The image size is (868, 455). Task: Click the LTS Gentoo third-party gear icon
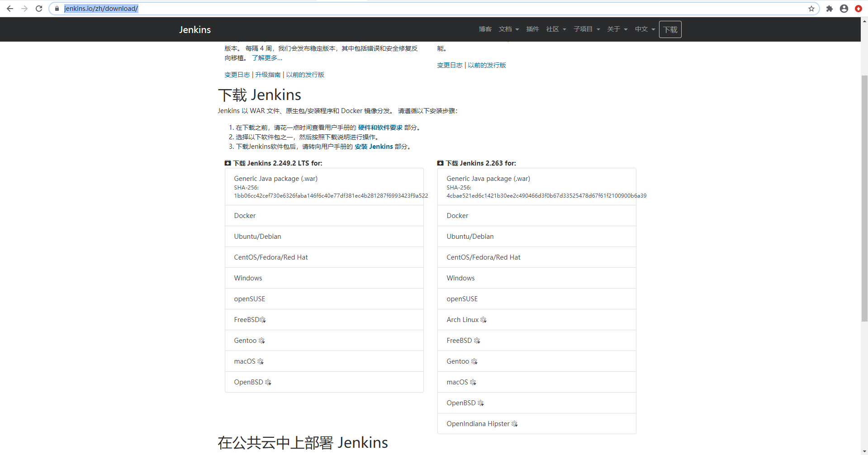261,341
